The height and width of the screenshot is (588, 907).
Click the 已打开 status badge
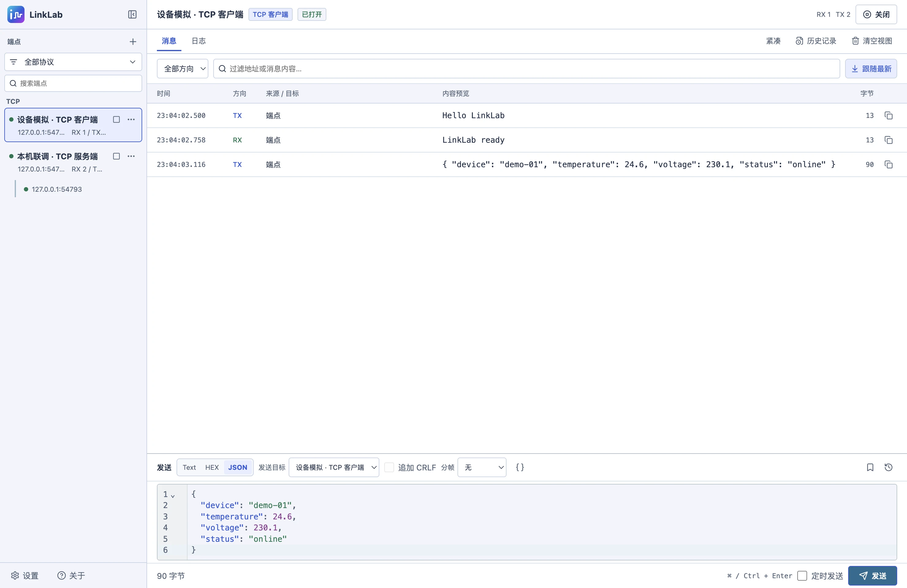tap(312, 14)
